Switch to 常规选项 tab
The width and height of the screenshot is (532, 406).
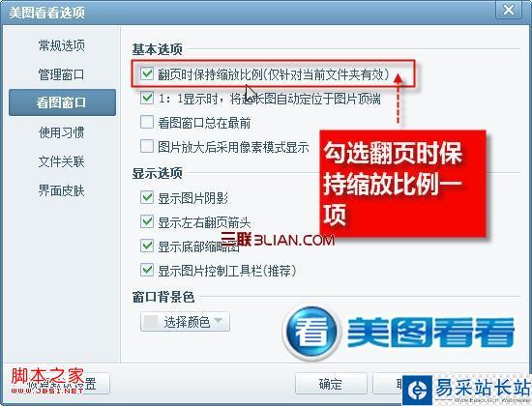[61, 45]
